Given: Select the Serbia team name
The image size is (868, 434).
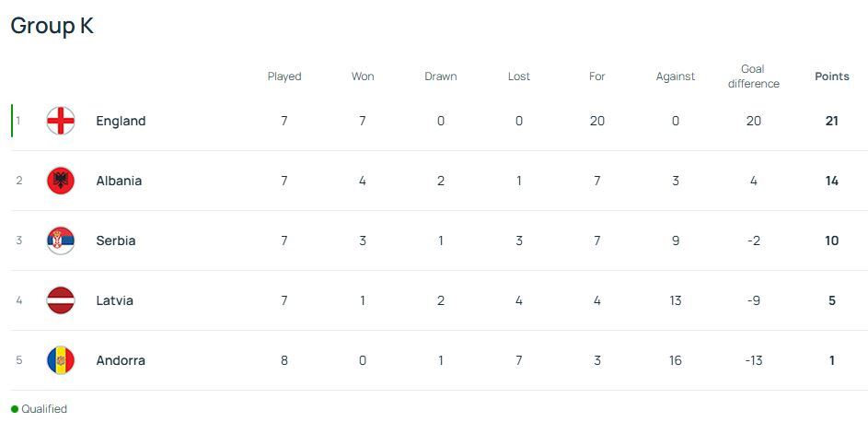Looking at the screenshot, I should [x=116, y=240].
